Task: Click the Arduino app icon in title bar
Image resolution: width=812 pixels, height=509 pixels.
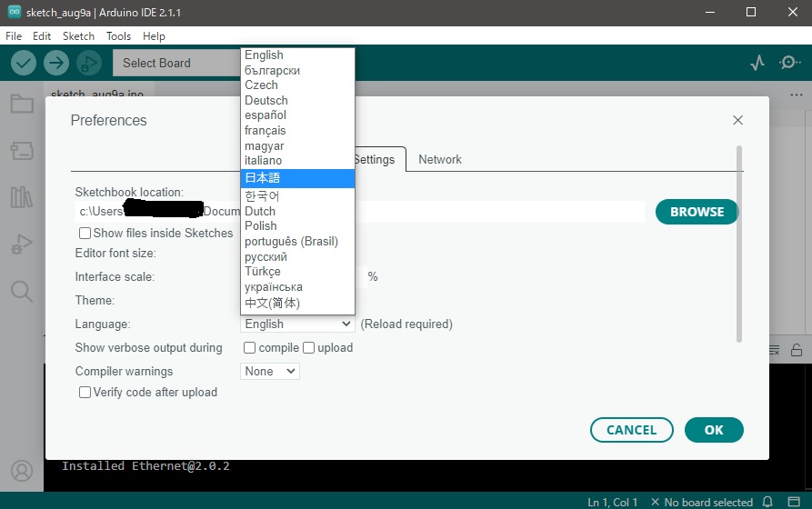Action: tap(15, 12)
